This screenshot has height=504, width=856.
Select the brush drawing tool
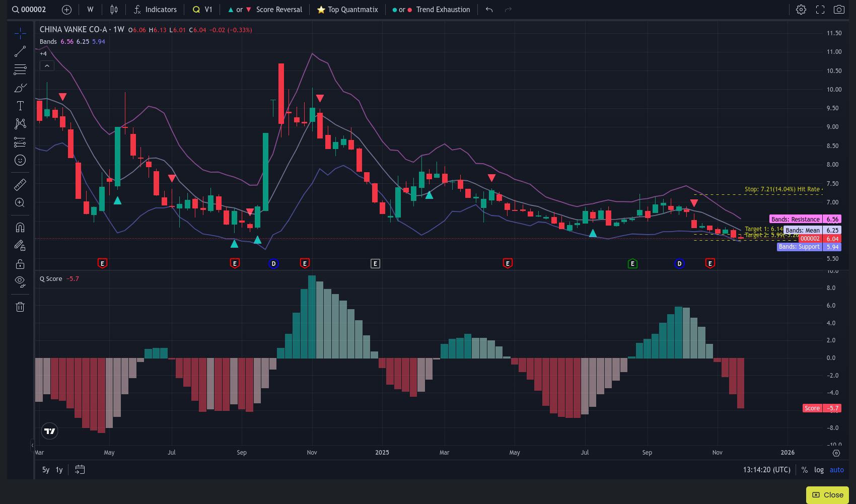pyautogui.click(x=20, y=88)
